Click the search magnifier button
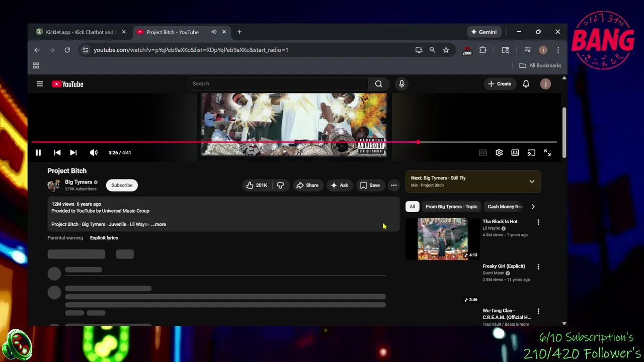The image size is (644, 362). 379,83
